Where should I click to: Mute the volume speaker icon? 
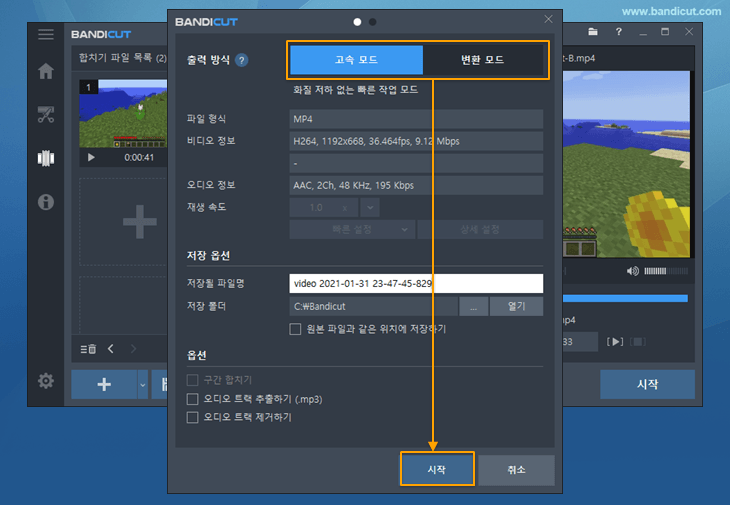point(632,271)
